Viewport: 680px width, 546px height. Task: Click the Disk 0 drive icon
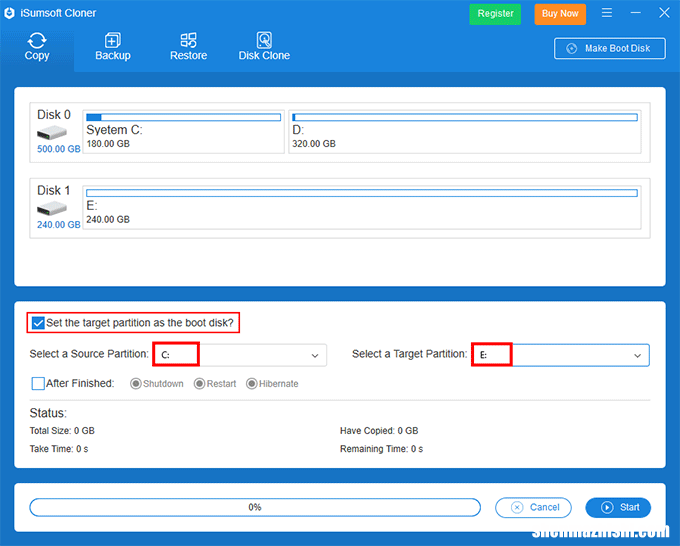52,132
